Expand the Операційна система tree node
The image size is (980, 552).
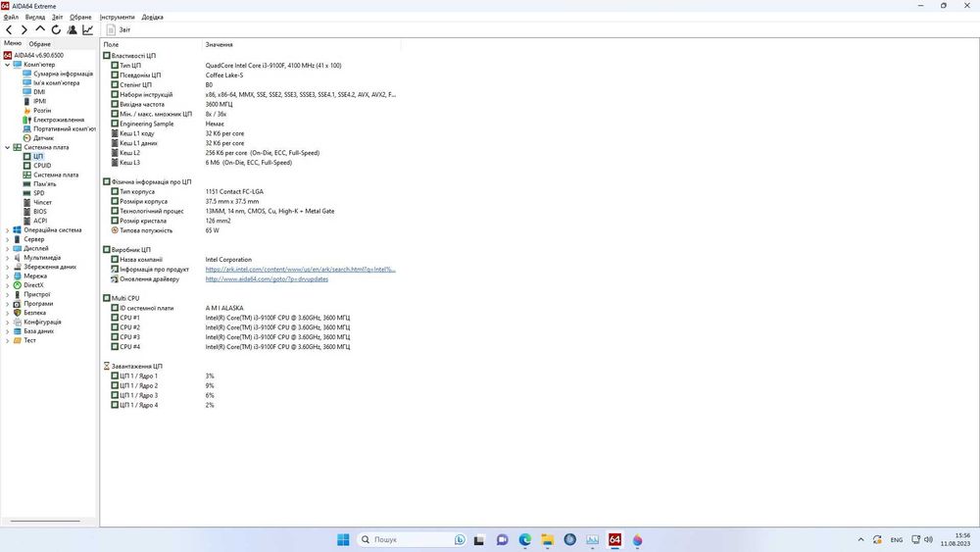[8, 230]
